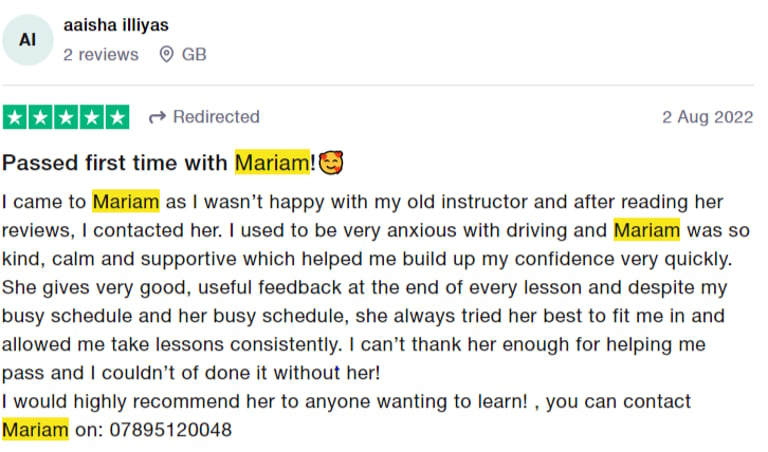Click the Redirected label text
Viewport: 768px width, 452px height.
pos(216,117)
